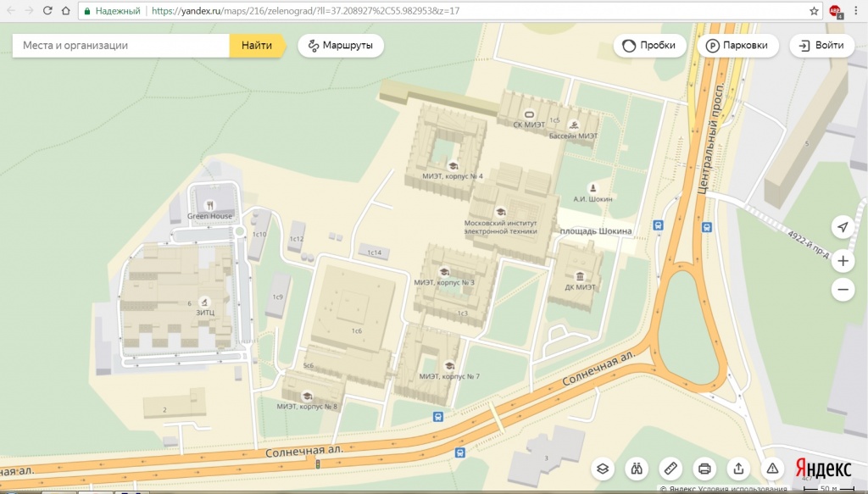This screenshot has width=868, height=494.
Task: Click the traffic light icon on Солнечная ал.
Action: [319, 464]
